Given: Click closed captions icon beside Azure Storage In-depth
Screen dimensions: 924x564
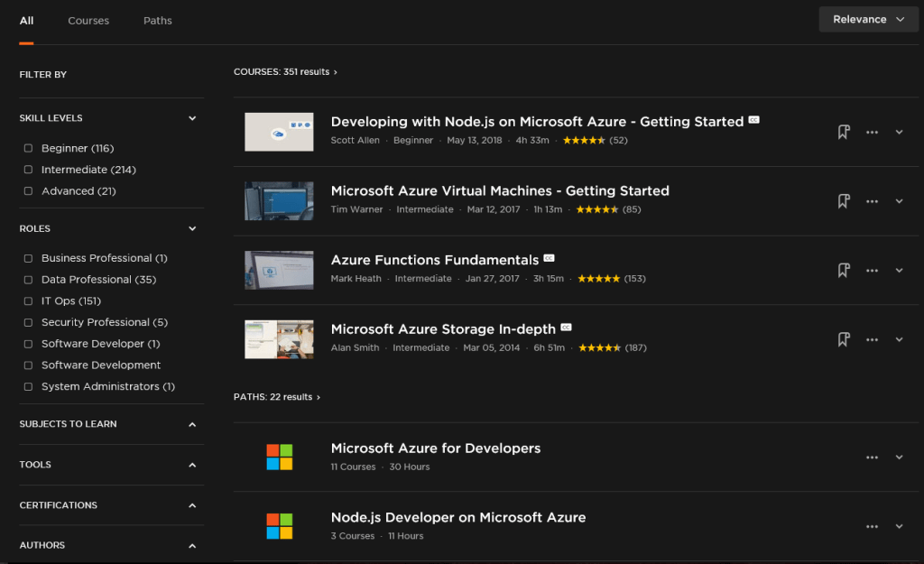Looking at the screenshot, I should pyautogui.click(x=566, y=327).
